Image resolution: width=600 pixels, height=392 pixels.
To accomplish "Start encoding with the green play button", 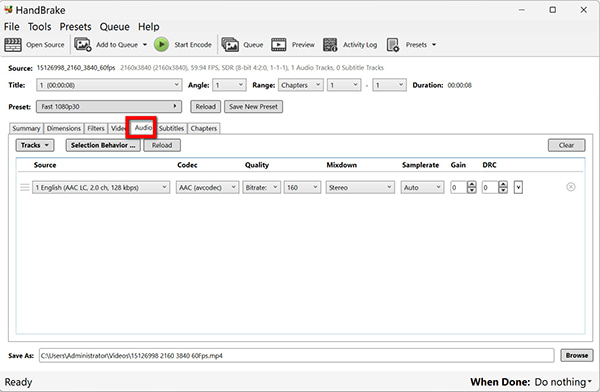I will pyautogui.click(x=161, y=45).
